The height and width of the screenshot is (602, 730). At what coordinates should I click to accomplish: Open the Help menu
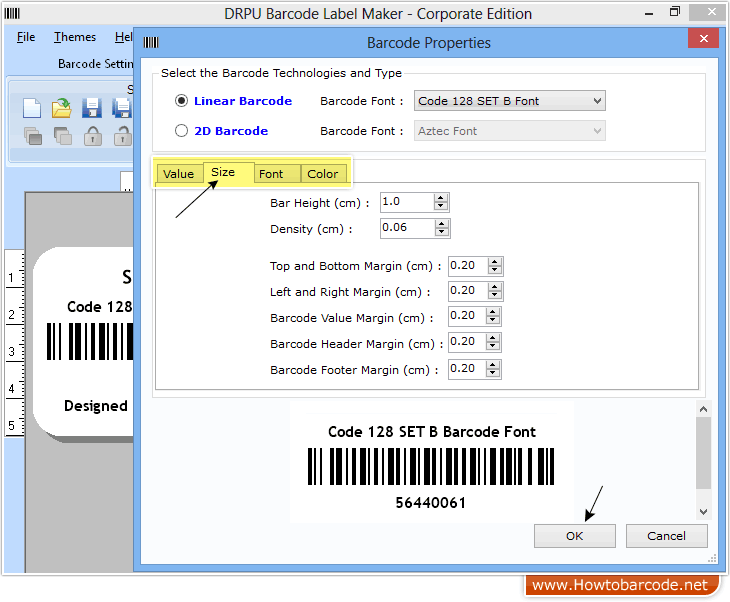[124, 37]
